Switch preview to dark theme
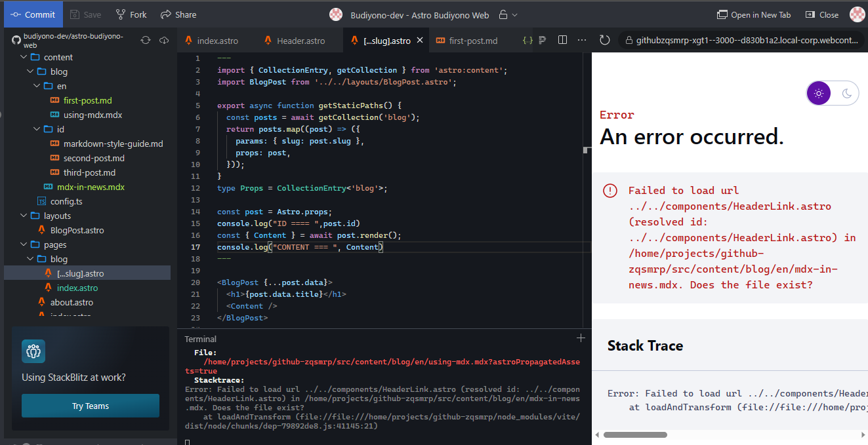This screenshot has height=445, width=868. pos(845,92)
